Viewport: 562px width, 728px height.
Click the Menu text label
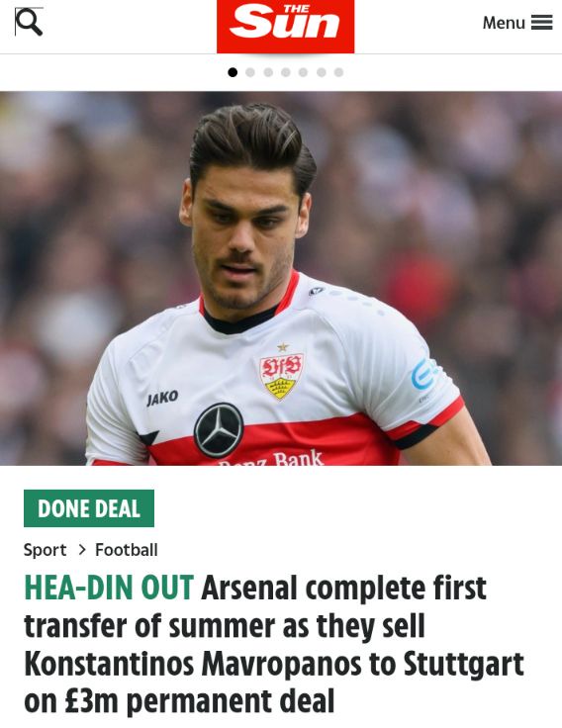tap(504, 23)
